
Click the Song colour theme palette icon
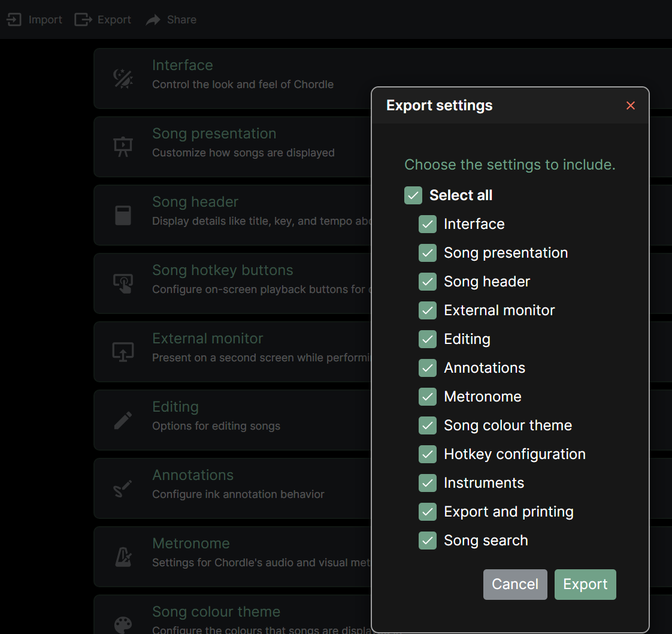tap(123, 625)
